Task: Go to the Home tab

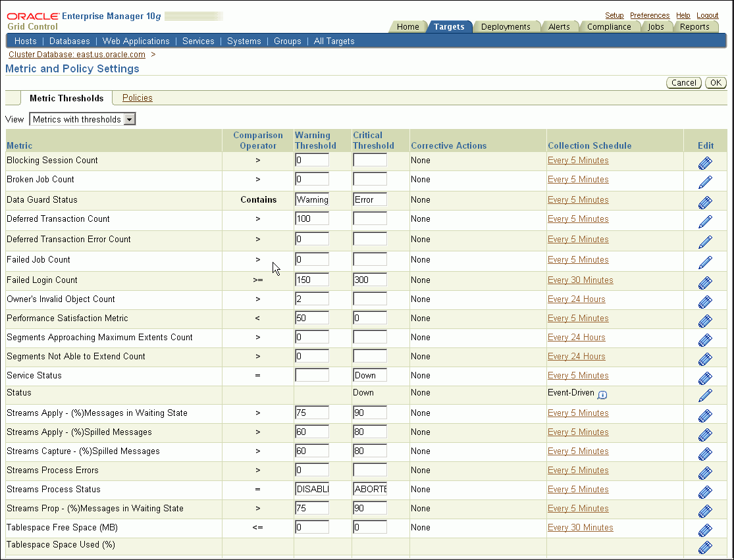Action: (x=407, y=27)
